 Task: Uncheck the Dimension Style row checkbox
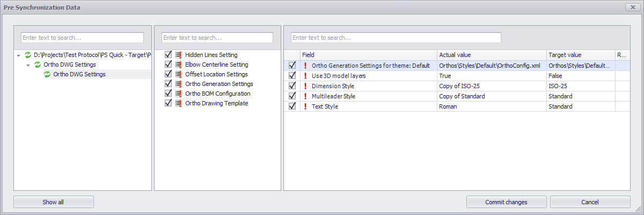(292, 86)
